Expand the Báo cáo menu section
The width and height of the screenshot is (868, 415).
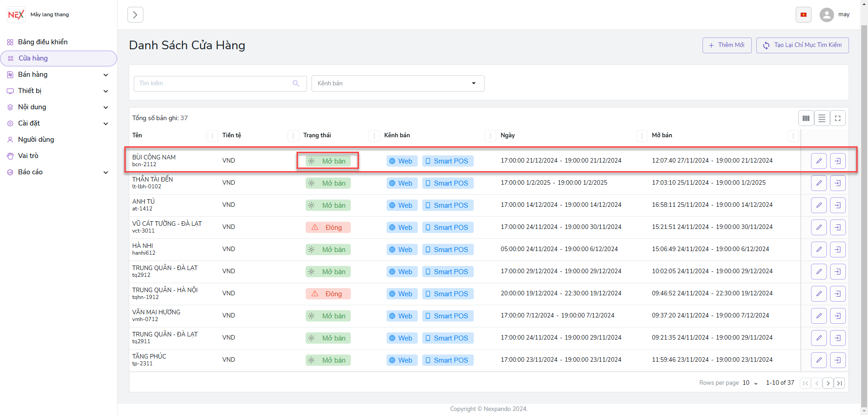click(58, 172)
